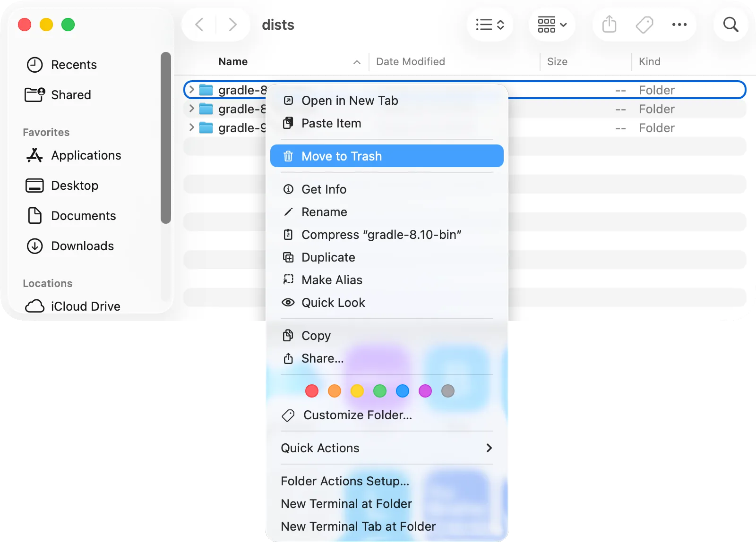
Task: Expand the gradle-9 folder row
Action: pyautogui.click(x=191, y=127)
